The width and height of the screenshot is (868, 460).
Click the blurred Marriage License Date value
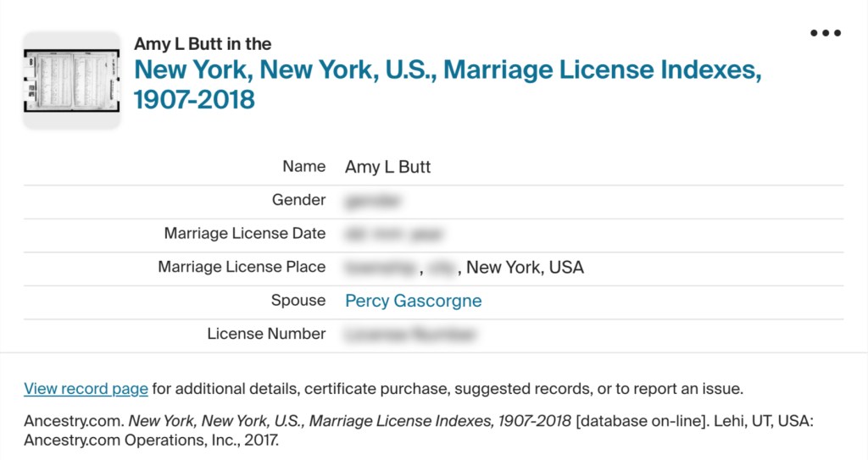click(x=393, y=234)
